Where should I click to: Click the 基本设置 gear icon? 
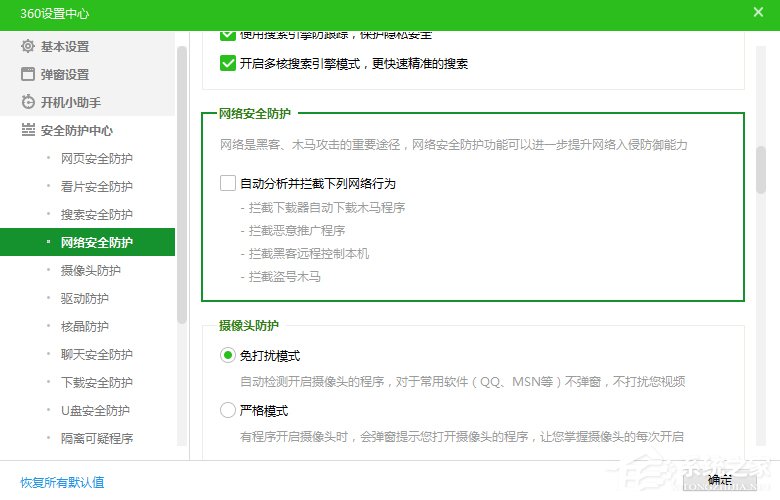(x=28, y=47)
